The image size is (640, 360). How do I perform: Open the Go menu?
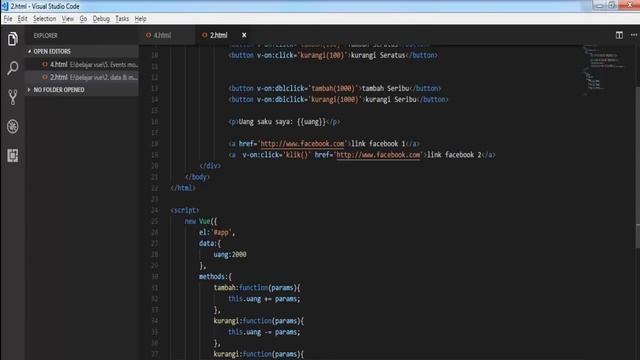83,19
